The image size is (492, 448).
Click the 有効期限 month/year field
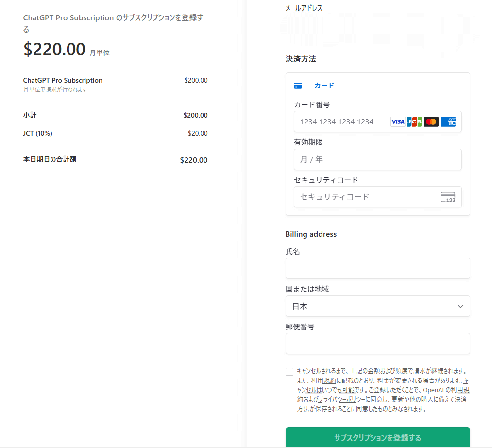377,159
